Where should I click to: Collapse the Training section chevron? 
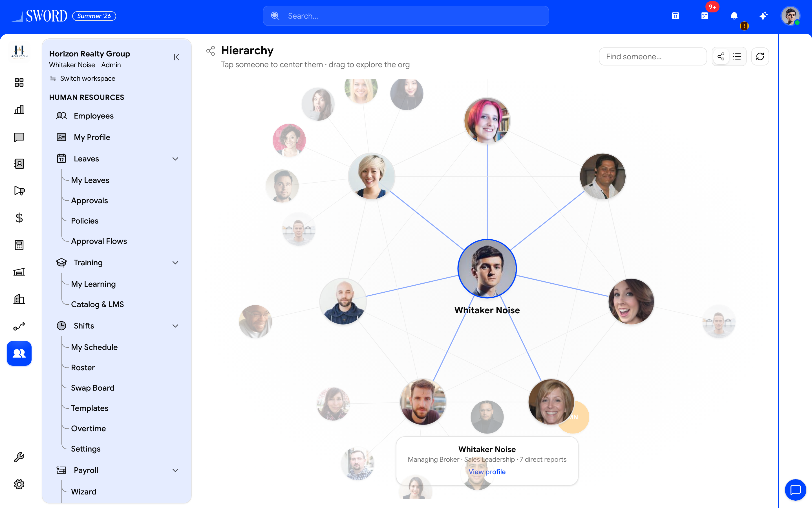tap(175, 262)
